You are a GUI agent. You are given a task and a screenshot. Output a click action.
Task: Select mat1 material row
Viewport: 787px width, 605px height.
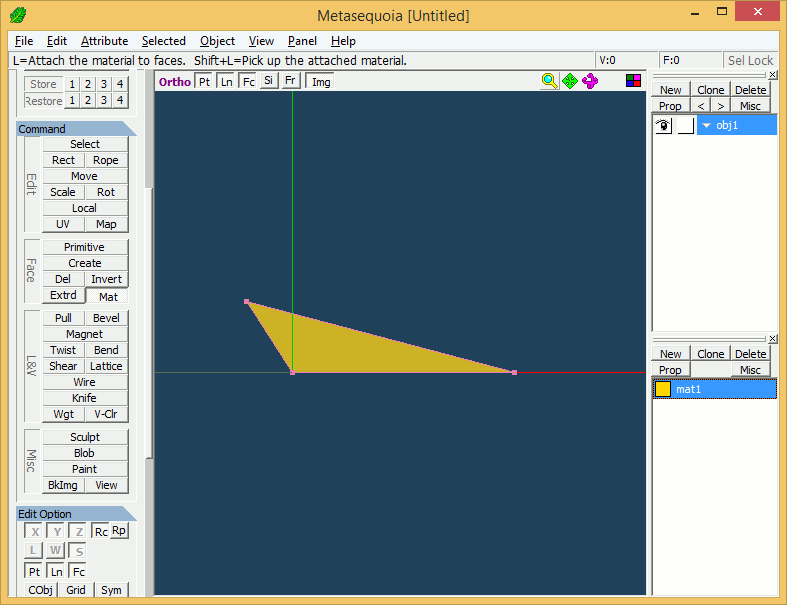(714, 389)
